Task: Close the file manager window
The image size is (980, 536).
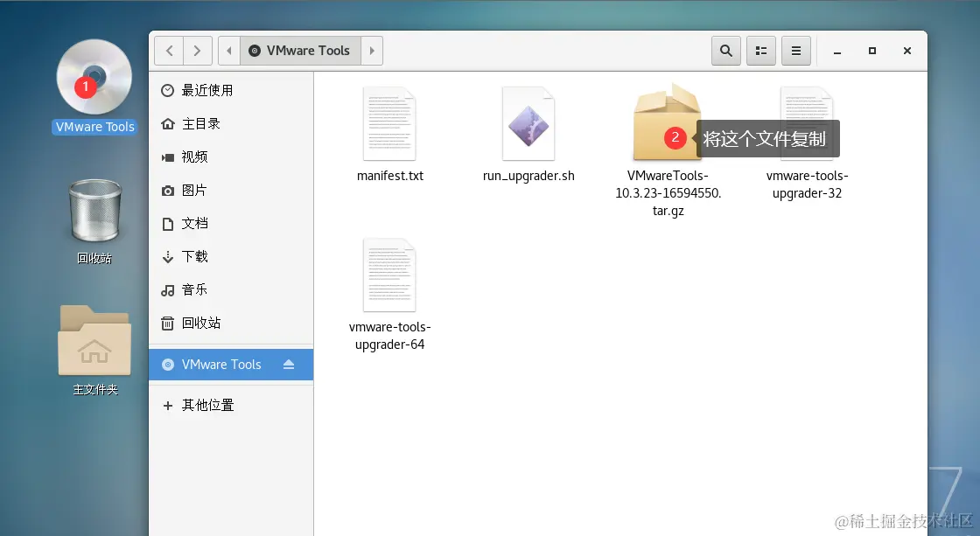Action: pyautogui.click(x=906, y=51)
